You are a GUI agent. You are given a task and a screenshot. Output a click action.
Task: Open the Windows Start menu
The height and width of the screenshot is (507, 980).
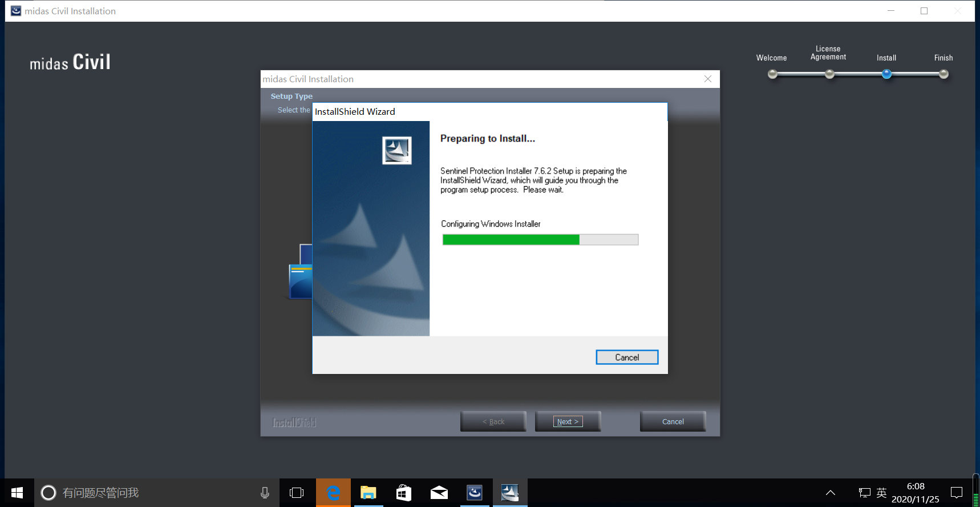(x=17, y=493)
